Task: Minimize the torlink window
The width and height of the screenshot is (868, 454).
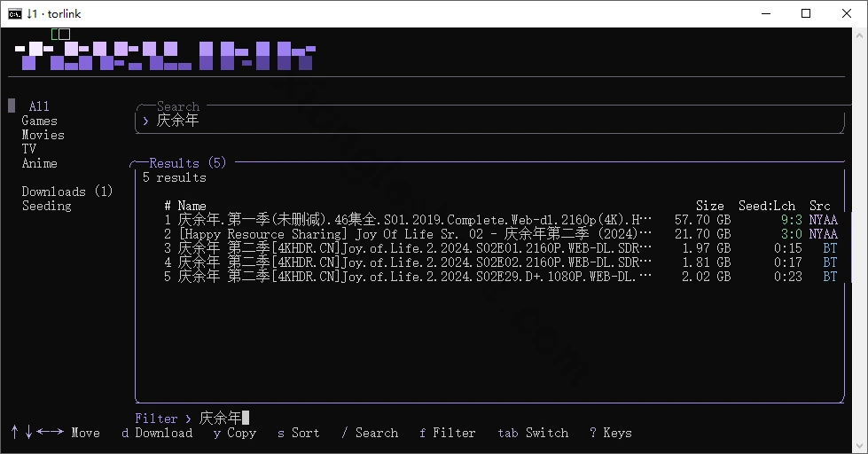Action: [766, 14]
